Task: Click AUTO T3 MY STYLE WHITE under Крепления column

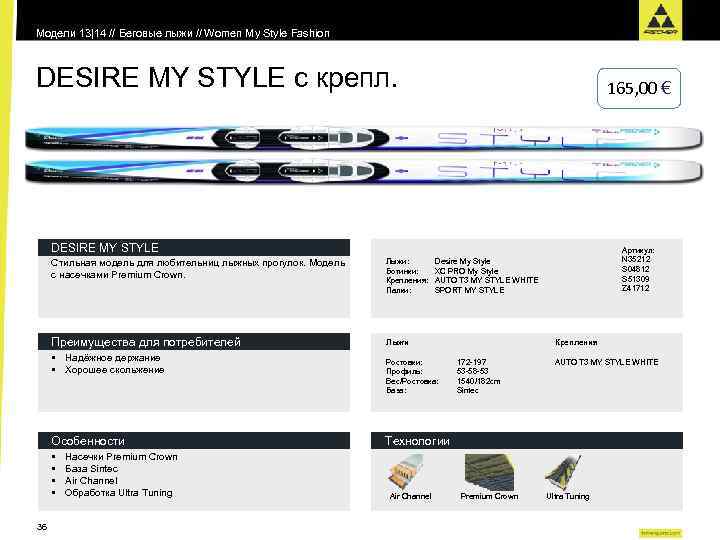Action: pos(606,362)
